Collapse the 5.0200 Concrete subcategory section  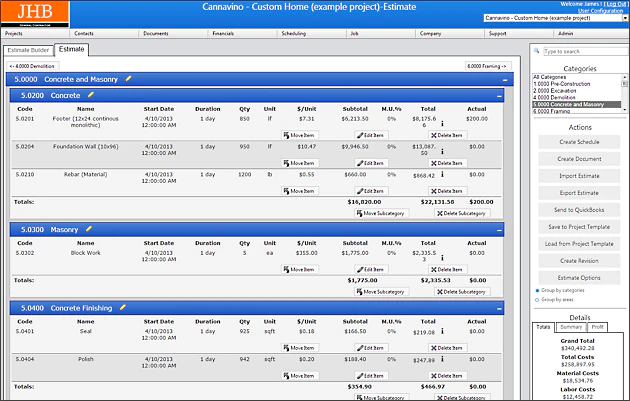pos(499,96)
